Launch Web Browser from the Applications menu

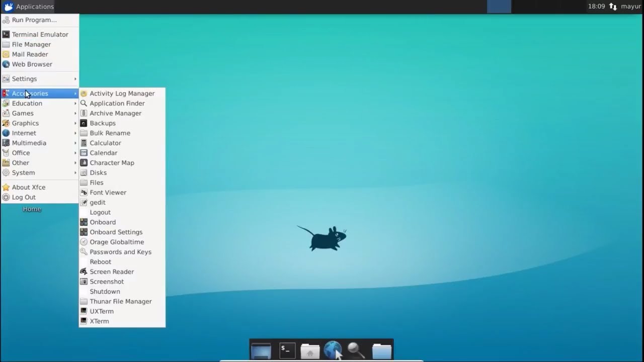point(40,64)
